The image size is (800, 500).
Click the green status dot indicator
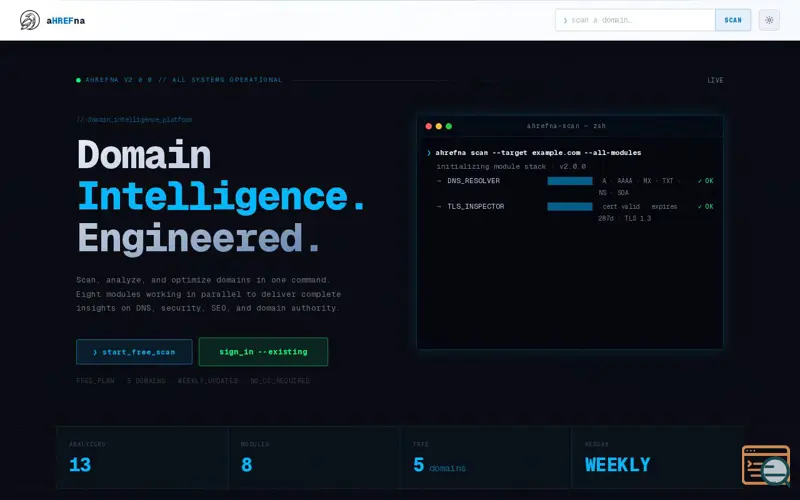[78, 80]
